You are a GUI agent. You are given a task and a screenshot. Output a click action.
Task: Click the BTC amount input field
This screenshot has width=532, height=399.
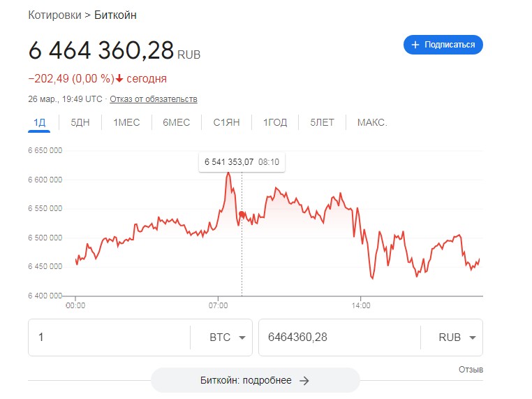click(108, 338)
